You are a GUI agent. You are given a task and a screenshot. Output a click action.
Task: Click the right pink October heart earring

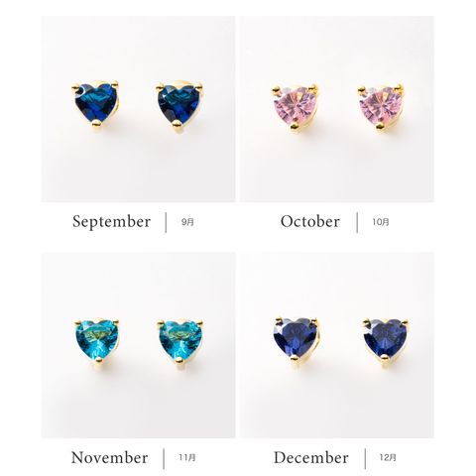point(381,107)
